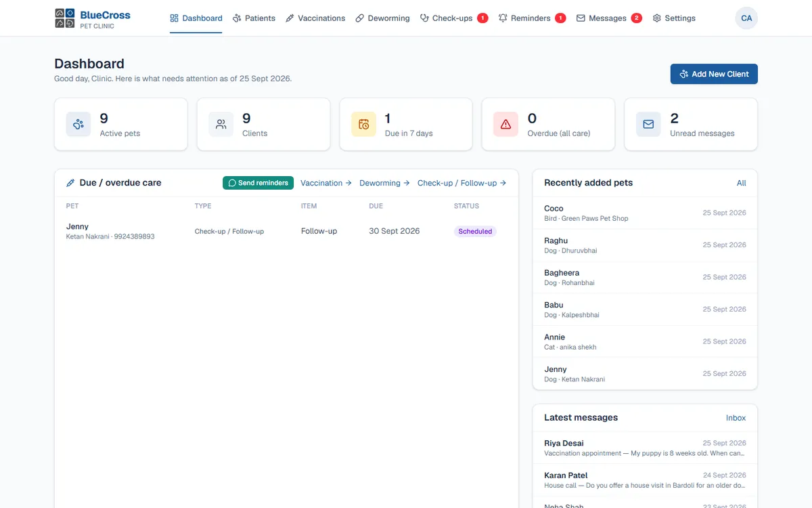Click the stethoscope icon beside Check-ups
Viewport: 812px width, 508px height.
[424, 18]
